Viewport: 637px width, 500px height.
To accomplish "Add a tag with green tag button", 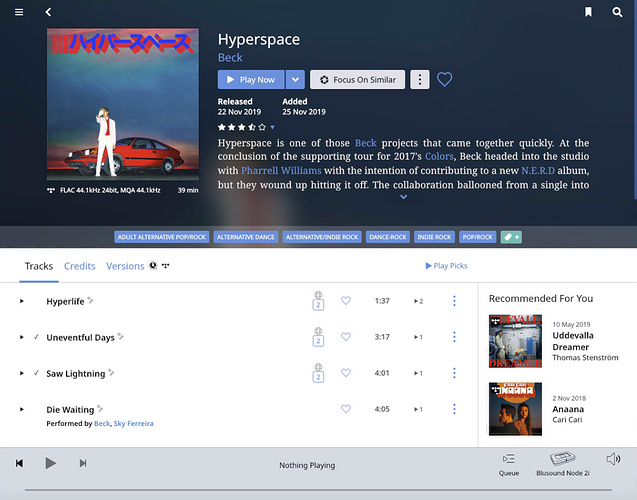I will pyautogui.click(x=511, y=237).
